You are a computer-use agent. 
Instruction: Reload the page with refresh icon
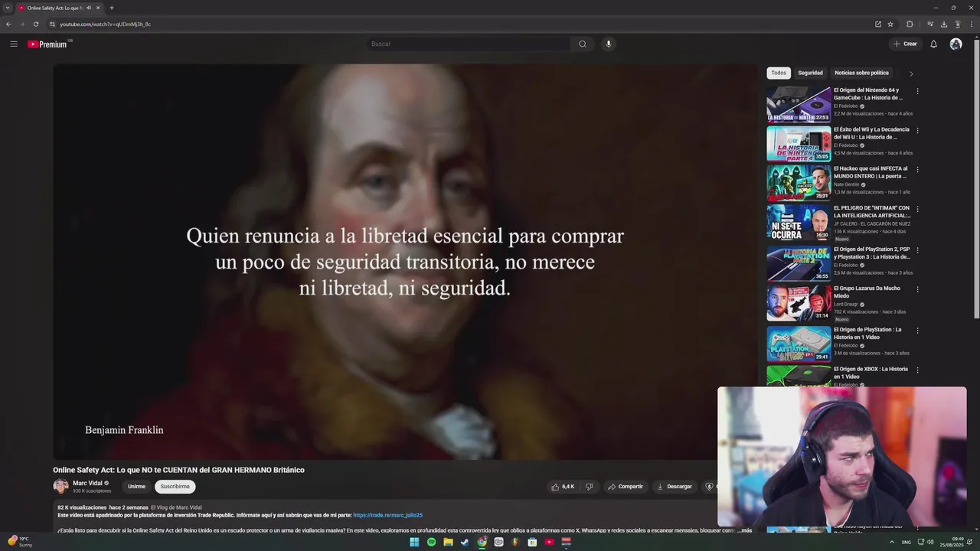(35, 24)
